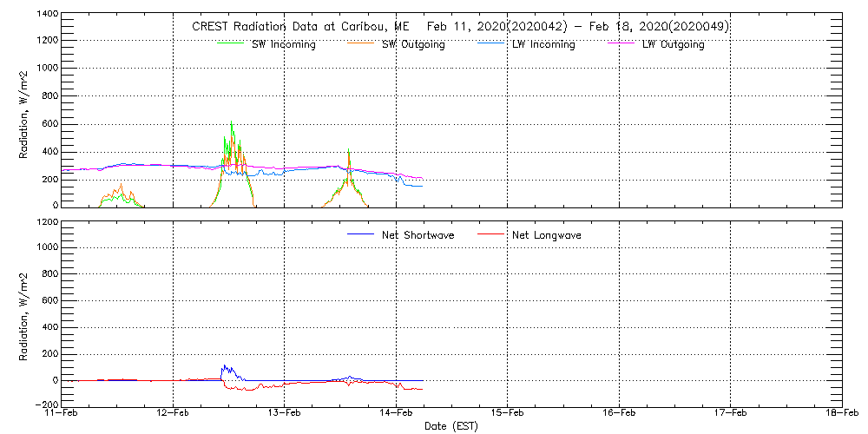This screenshot has width=868, height=434.
Task: Click the Date (EST) axis title
Action: (x=451, y=427)
